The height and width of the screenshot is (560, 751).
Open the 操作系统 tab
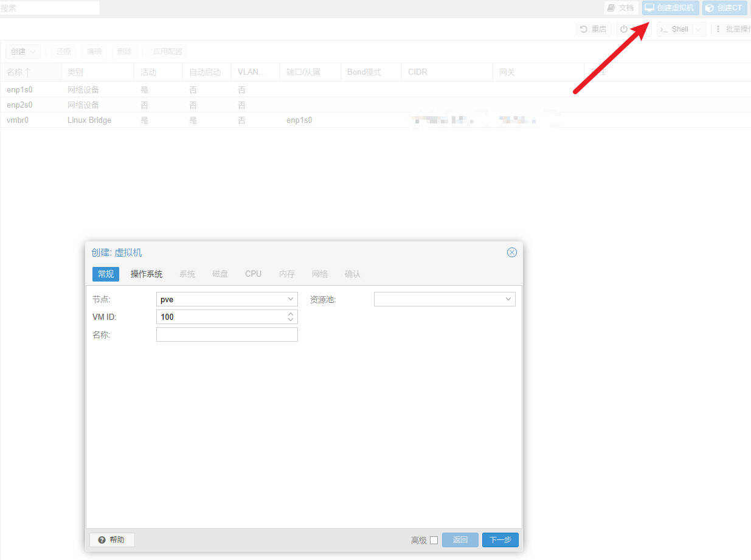point(147,274)
